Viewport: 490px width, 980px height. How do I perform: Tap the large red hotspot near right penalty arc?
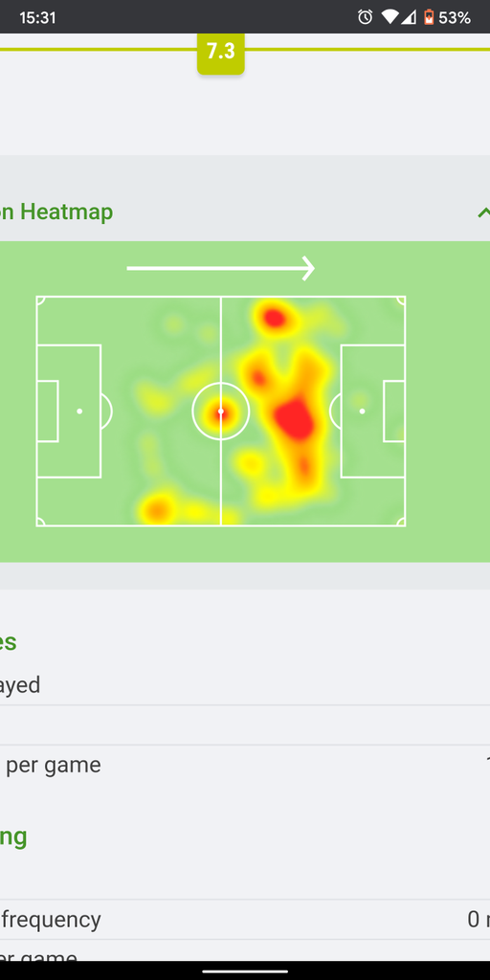click(296, 419)
